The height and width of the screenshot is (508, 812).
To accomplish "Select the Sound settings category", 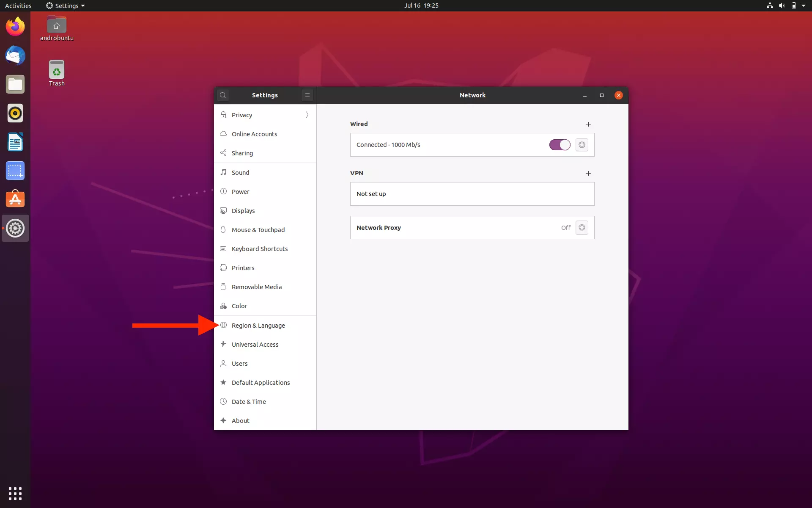I will pyautogui.click(x=241, y=172).
